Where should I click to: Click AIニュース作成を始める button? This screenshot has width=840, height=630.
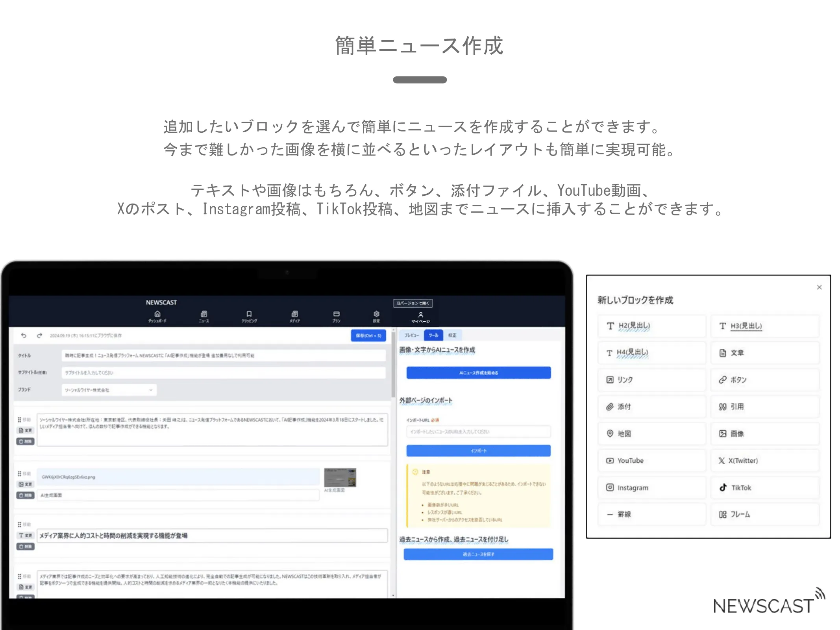(x=479, y=373)
